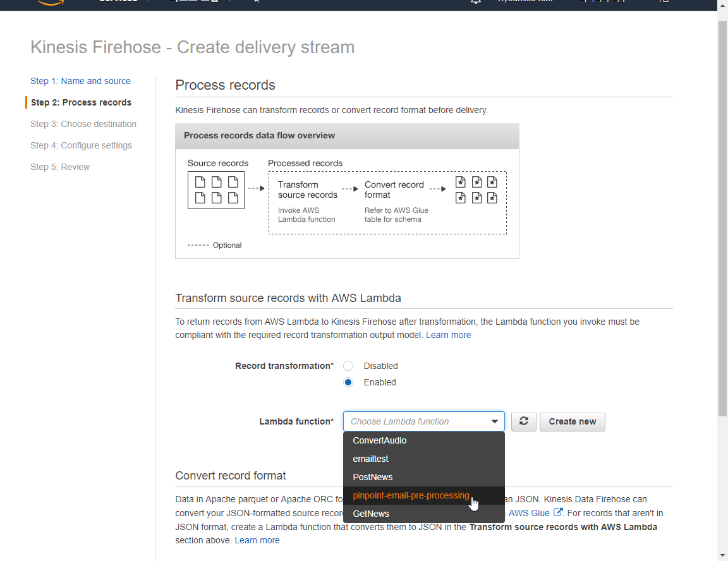Image resolution: width=728 pixels, height=561 pixels.
Task: Click the 'Convert record format' section heading
Action: (x=230, y=476)
